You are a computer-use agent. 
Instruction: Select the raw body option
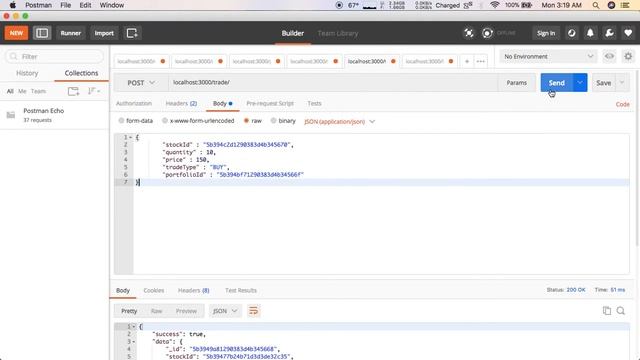247,121
